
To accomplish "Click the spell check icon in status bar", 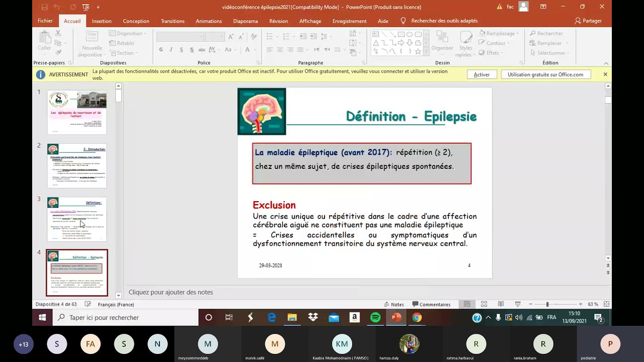I will click(x=88, y=304).
